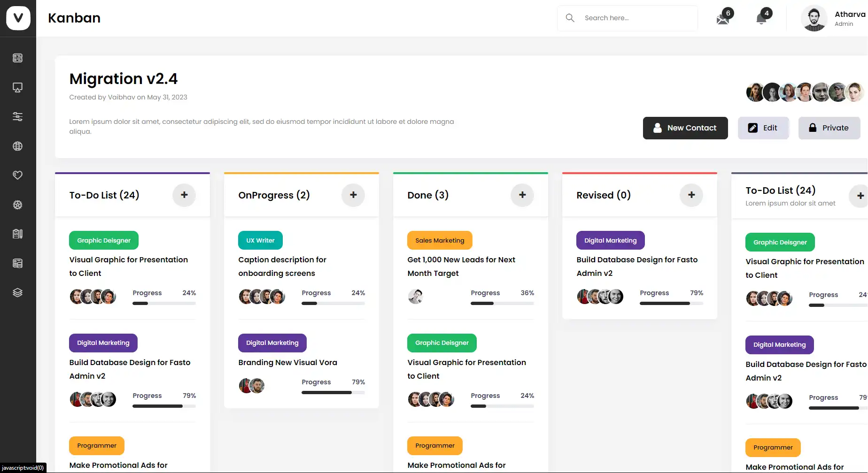
Task: Add a card to OnProgress column
Action: (353, 195)
